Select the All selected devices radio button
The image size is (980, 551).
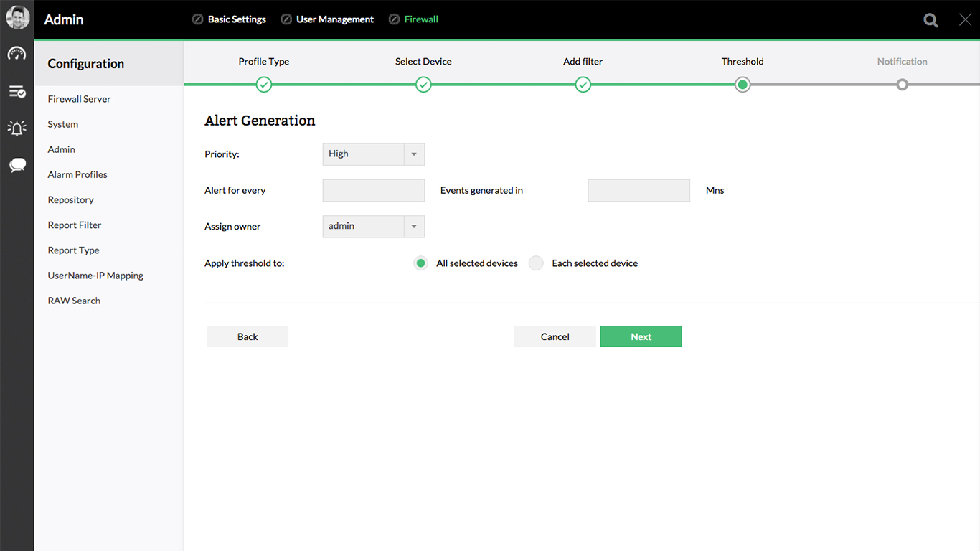tap(421, 263)
